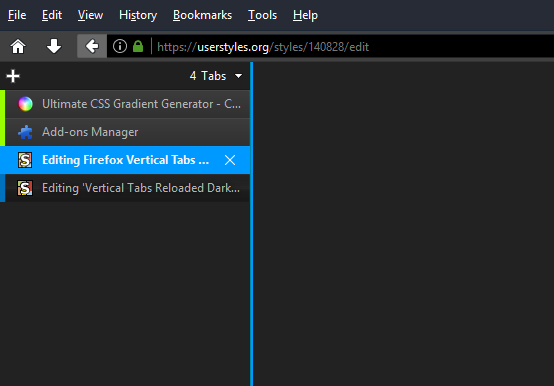Viewport: 554px width, 386px height.
Task: Show site information via the info icon
Action: [120, 46]
